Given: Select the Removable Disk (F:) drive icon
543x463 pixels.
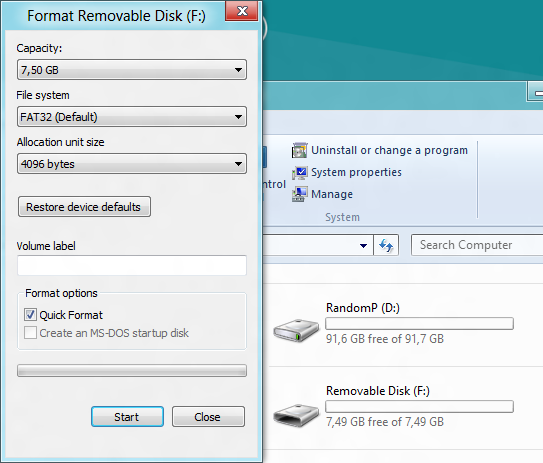Looking at the screenshot, I should [296, 414].
